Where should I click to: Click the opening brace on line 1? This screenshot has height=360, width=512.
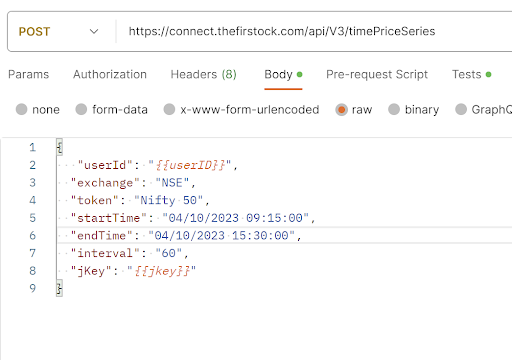[x=59, y=147]
